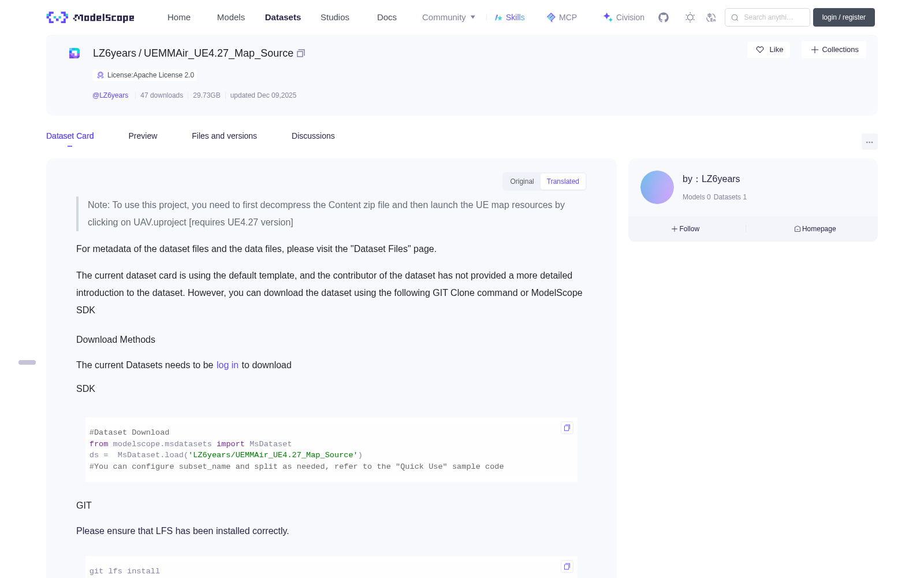
Task: Switch to Original language view
Action: click(522, 181)
